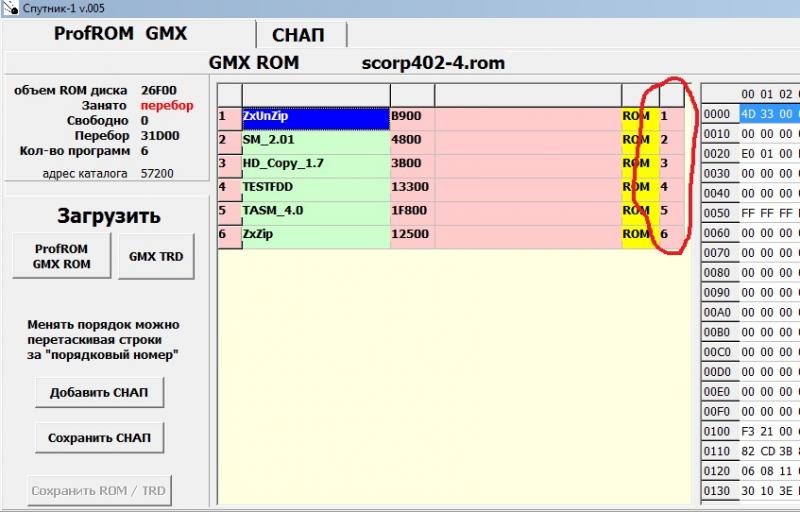
Task: Select the HD_Copy_1.7 program name
Action: click(x=314, y=164)
